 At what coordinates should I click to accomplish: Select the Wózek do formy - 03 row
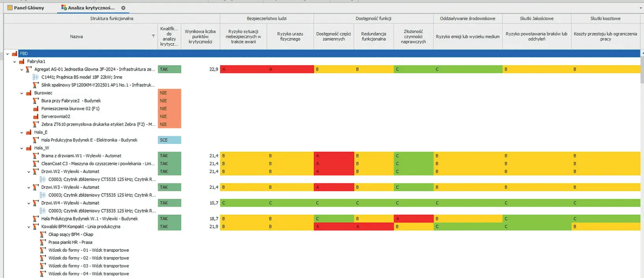point(89,266)
